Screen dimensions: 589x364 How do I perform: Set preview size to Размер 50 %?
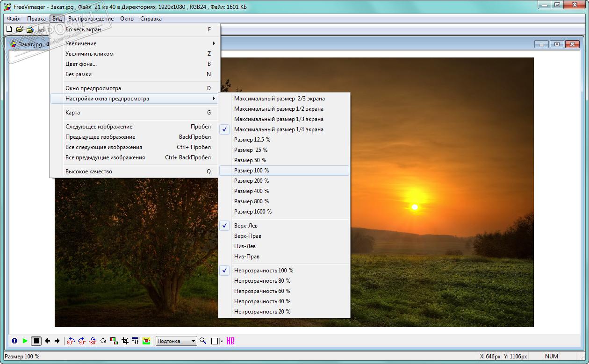pos(284,160)
